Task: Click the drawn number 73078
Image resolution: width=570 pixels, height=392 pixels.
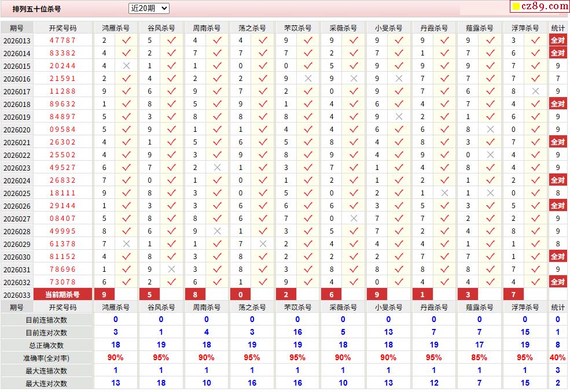Action: click(x=62, y=282)
